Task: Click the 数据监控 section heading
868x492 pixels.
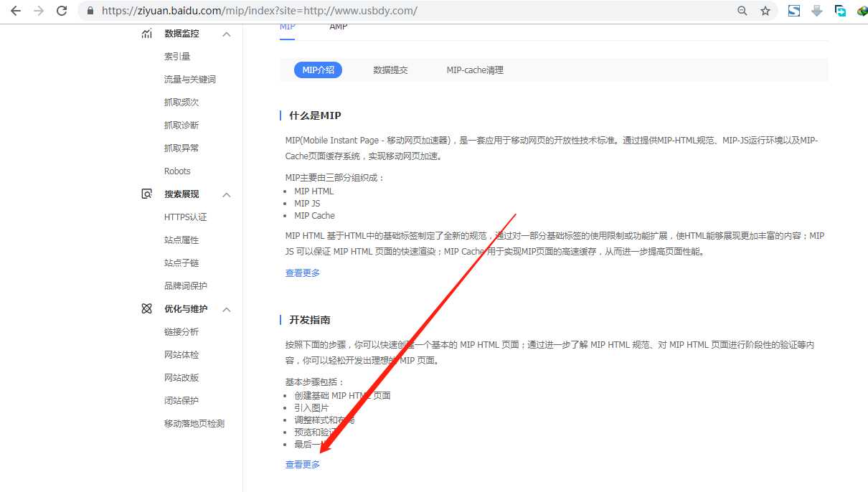Action: (181, 34)
